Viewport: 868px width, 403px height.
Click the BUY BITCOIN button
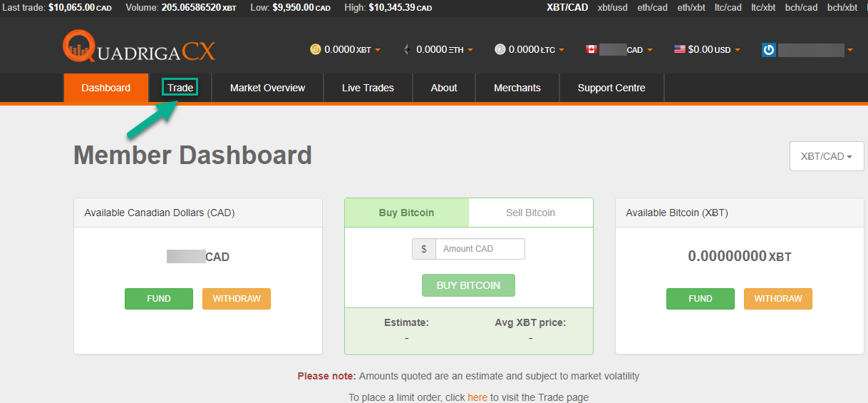coord(468,285)
